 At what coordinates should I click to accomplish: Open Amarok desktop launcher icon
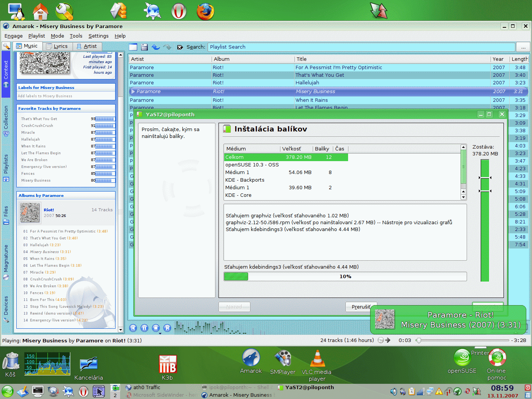tap(251, 361)
